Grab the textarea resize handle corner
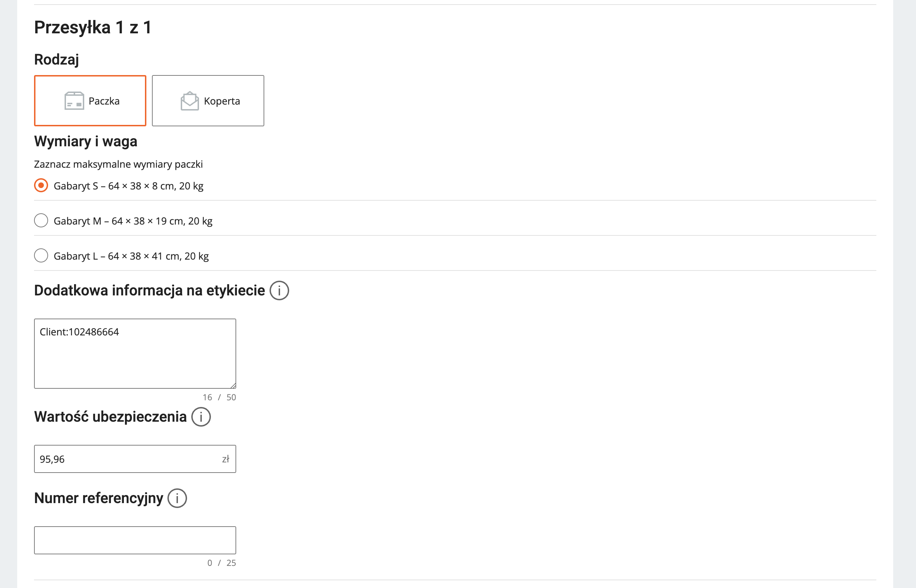This screenshot has width=916, height=588. tap(233, 386)
